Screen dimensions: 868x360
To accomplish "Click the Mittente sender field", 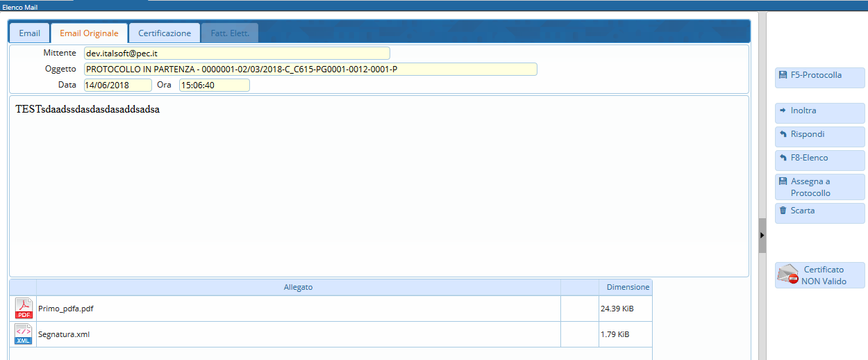I will pos(237,53).
